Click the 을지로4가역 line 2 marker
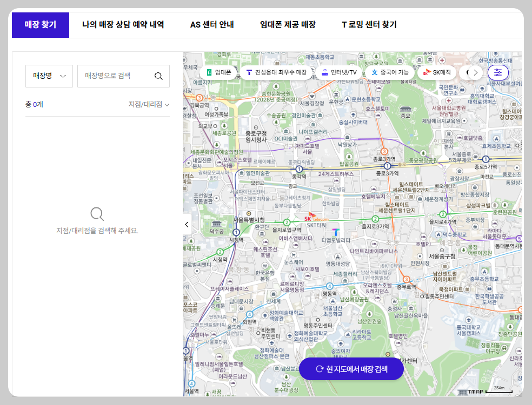The width and height of the screenshot is (532, 405). (x=443, y=214)
